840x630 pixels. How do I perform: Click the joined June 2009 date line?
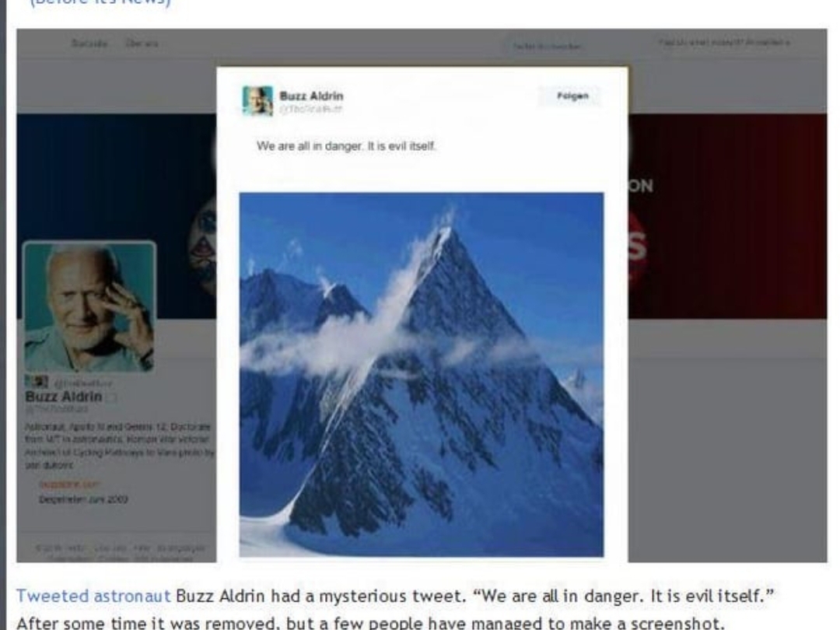click(83, 499)
